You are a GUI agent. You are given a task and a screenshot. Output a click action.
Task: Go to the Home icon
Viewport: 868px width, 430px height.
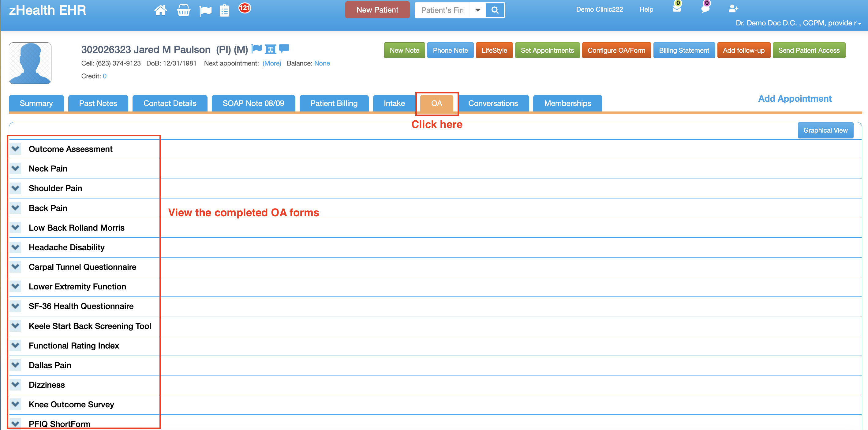[x=160, y=10]
